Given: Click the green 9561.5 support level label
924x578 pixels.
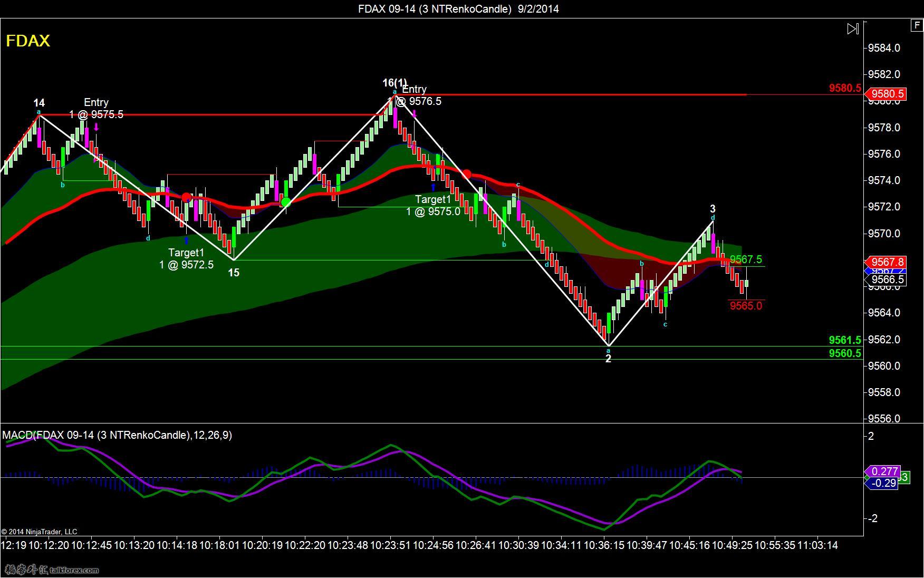Looking at the screenshot, I should (x=845, y=340).
